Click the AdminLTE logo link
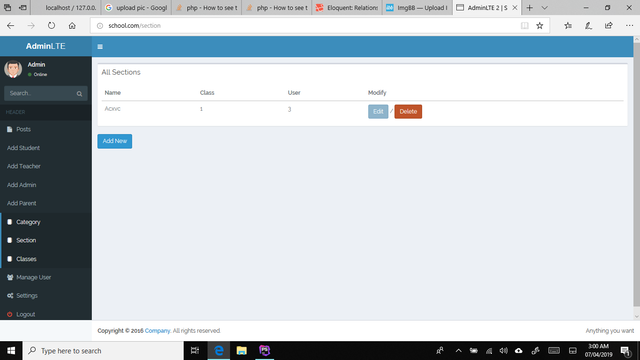 click(46, 46)
